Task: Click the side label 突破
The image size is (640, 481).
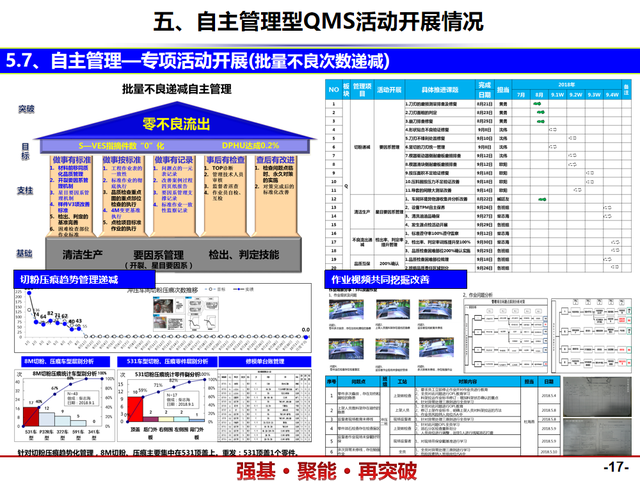Action: (x=26, y=109)
